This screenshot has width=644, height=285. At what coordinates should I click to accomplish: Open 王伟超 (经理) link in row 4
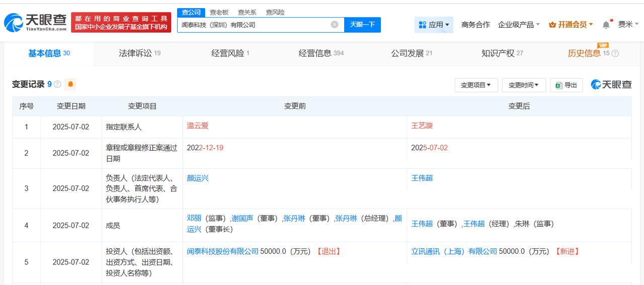click(474, 224)
